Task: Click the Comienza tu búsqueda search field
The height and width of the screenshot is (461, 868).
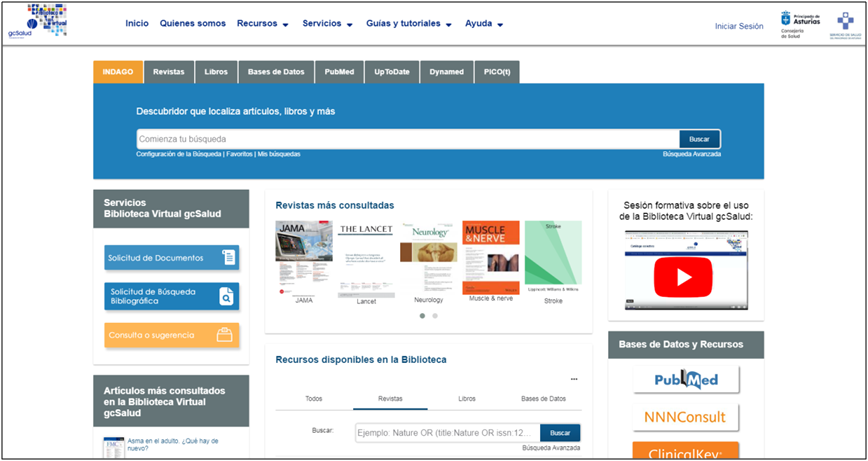Action: [x=407, y=139]
